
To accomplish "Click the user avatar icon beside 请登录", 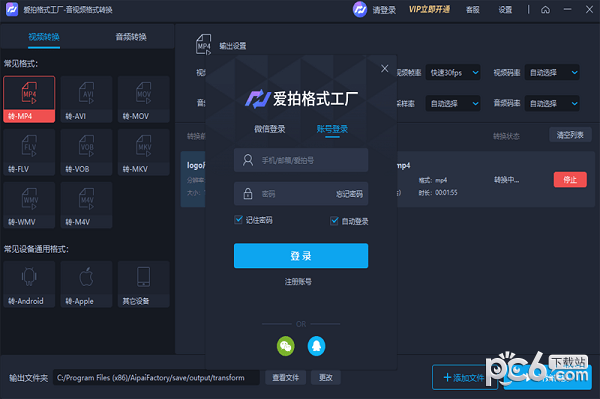I will (x=360, y=10).
